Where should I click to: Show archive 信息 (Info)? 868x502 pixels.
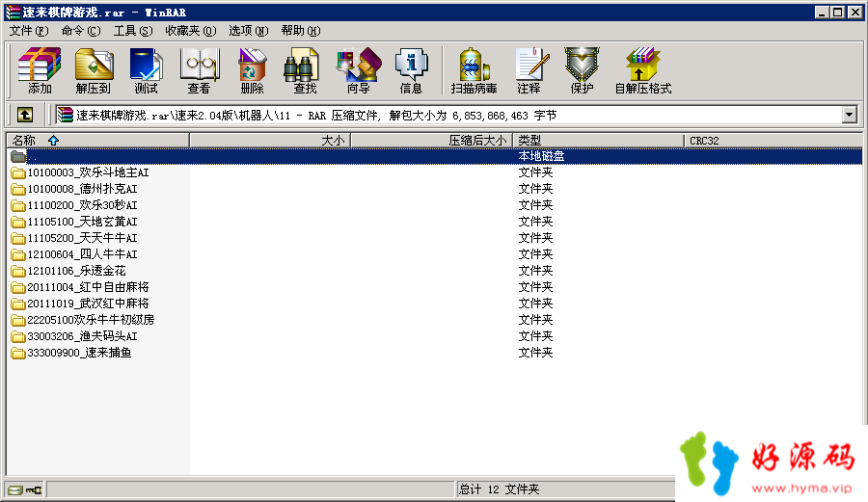tap(411, 70)
